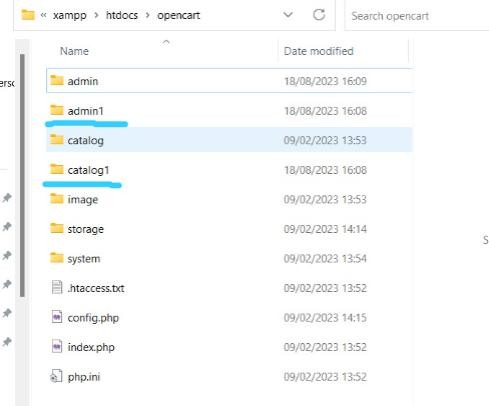Click catalog's date 09/02/2023 13:53
This screenshot has width=489, height=406.
coord(325,140)
